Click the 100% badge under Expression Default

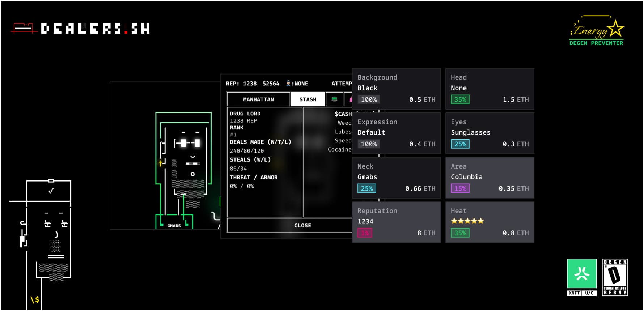[369, 144]
